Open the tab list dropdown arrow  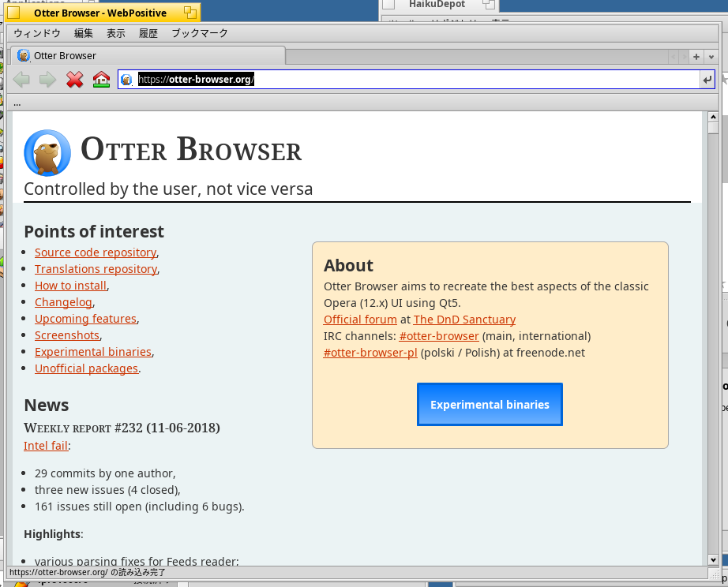point(711,57)
